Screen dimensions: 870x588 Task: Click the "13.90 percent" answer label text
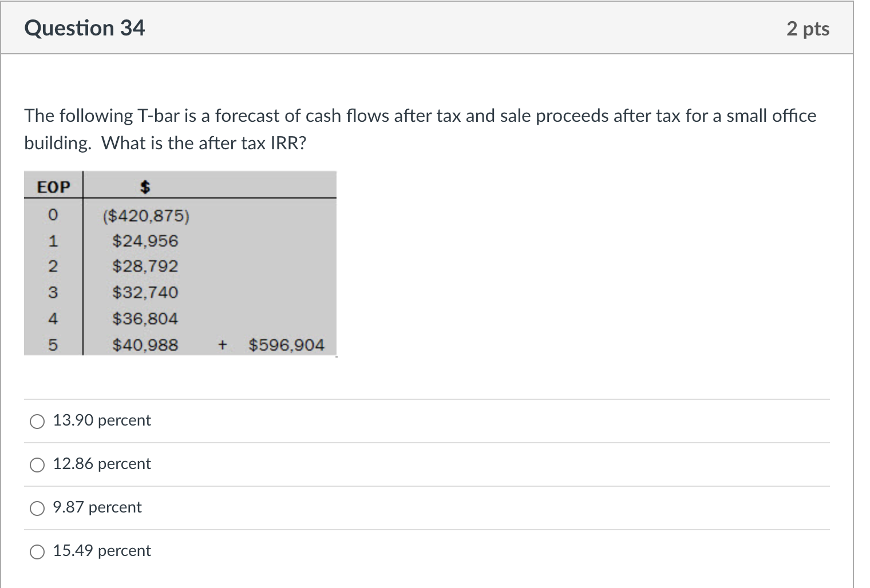(102, 420)
